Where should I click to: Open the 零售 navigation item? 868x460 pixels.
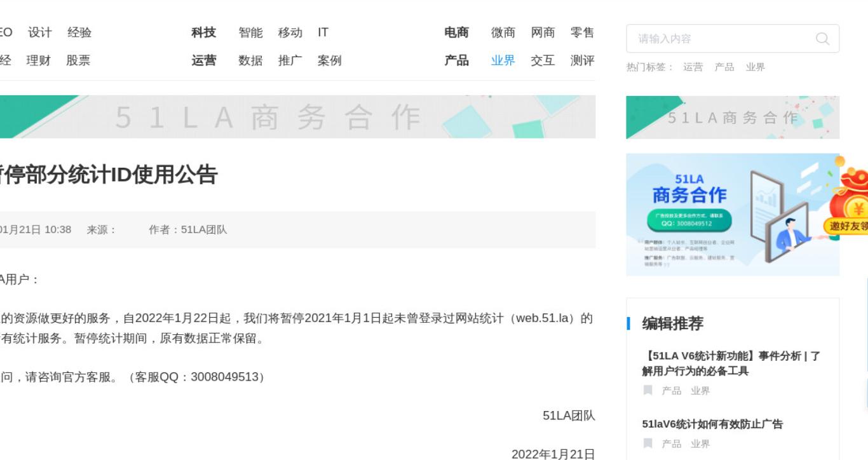point(583,32)
